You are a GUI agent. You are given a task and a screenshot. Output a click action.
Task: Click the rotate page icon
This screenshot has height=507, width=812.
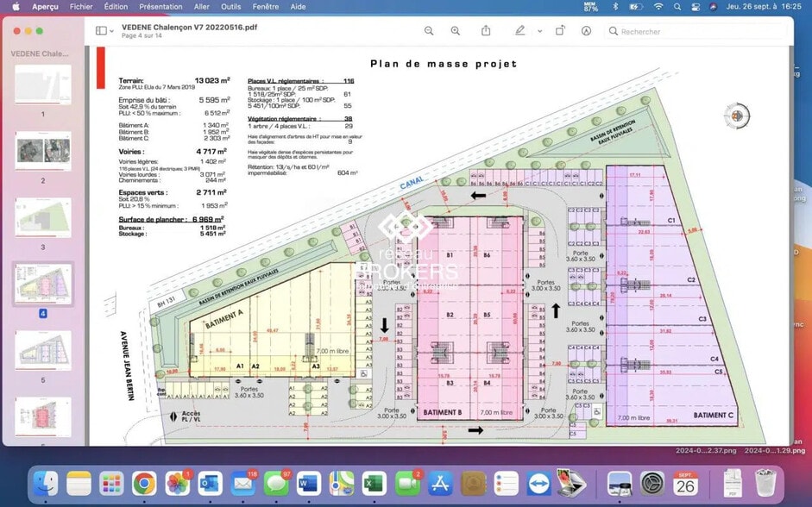560,31
